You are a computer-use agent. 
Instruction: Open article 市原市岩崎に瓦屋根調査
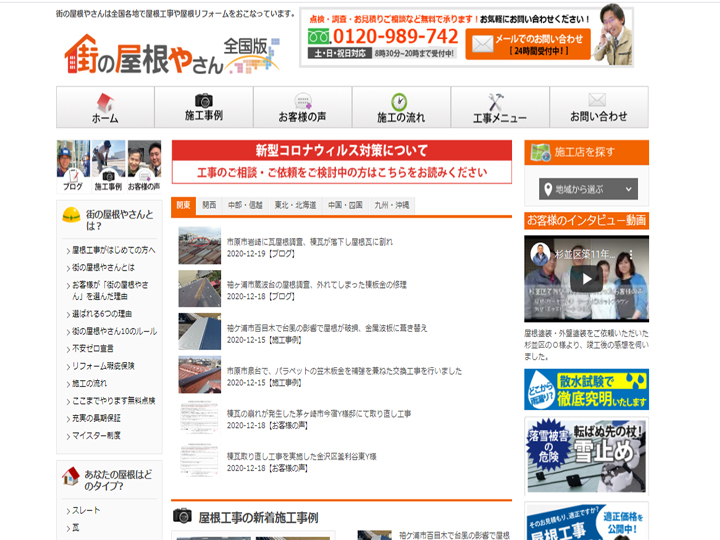pos(310,242)
